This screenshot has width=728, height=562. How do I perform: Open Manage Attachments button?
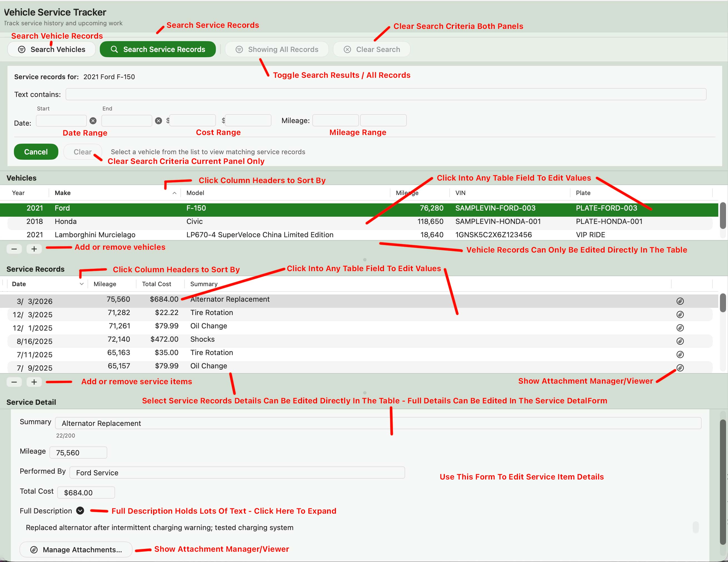[76, 550]
